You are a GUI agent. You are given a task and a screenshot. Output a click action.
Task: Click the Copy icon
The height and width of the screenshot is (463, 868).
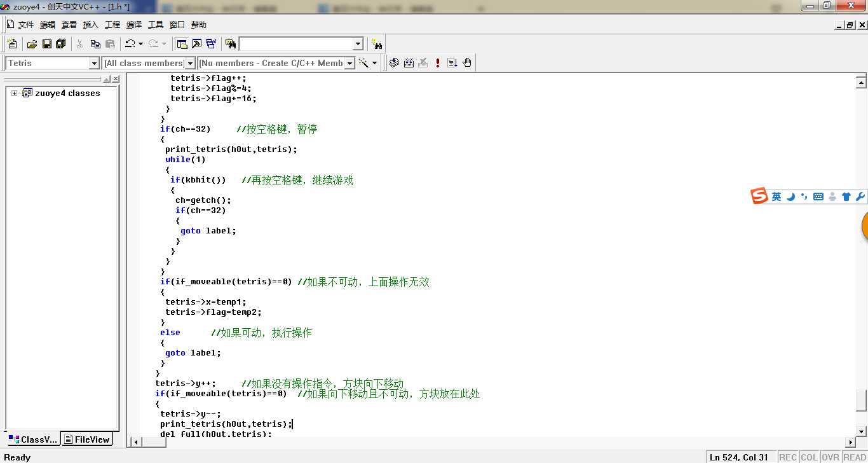click(x=95, y=44)
